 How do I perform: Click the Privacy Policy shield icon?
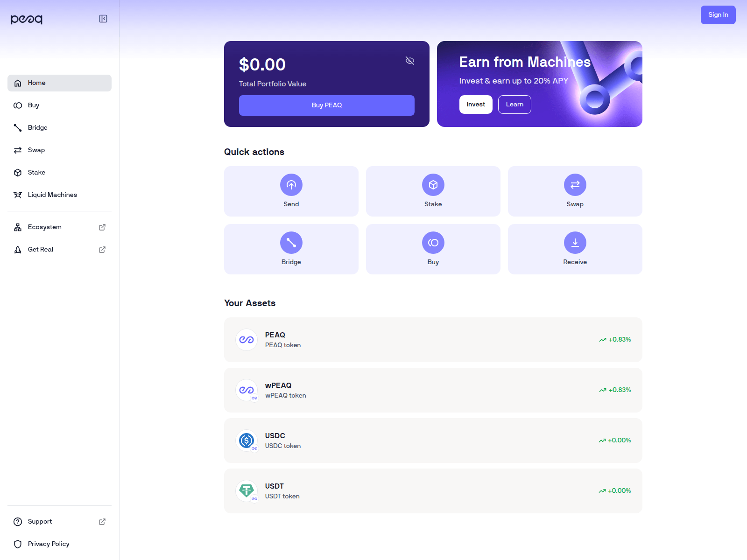[x=18, y=544]
